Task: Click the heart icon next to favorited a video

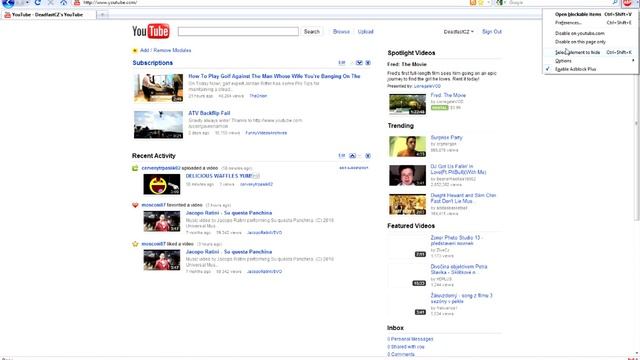Action: (135, 205)
